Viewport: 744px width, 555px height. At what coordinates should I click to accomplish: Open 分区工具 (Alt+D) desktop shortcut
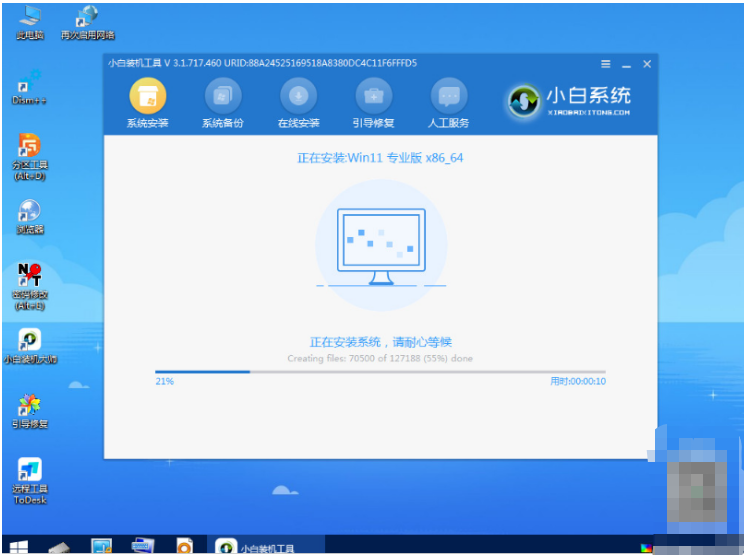click(x=29, y=157)
